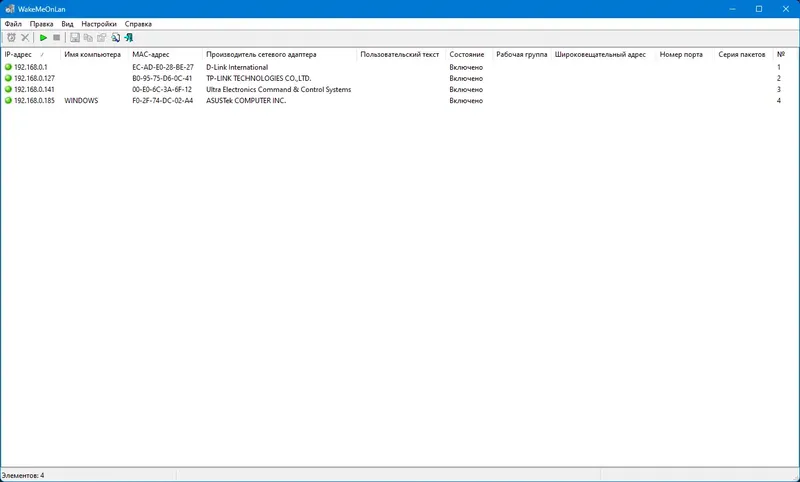Viewport: 800px width, 482px height.
Task: Open the Настройки menu
Action: [x=99, y=24]
